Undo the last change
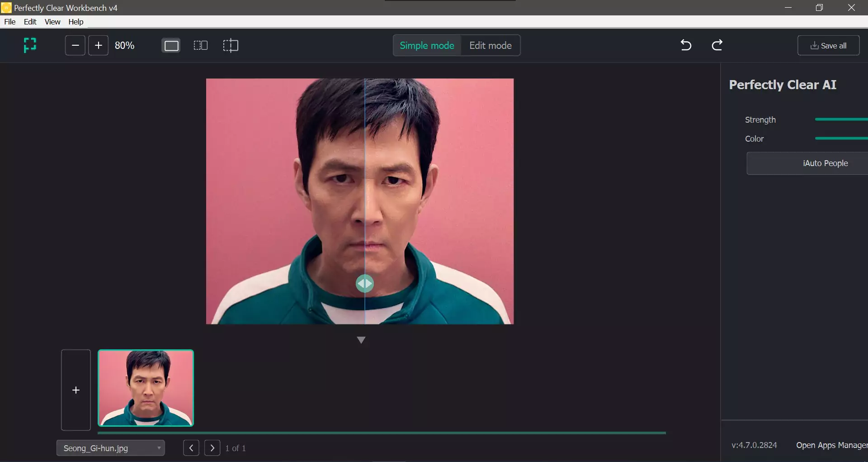The image size is (868, 462). coord(686,45)
